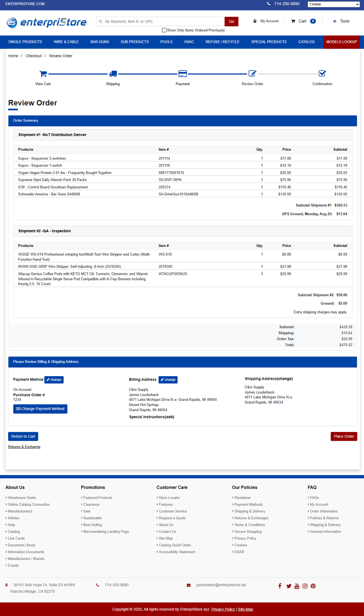Screen dimensions: 364x616
Task: Click the search magnifier icon
Action: click(101, 22)
